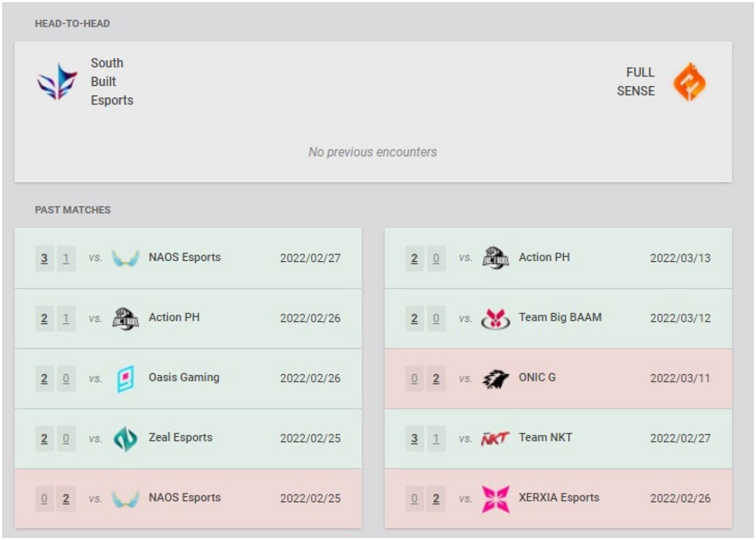
Task: Open Action PH name dated 2022/02/26
Action: [174, 317]
